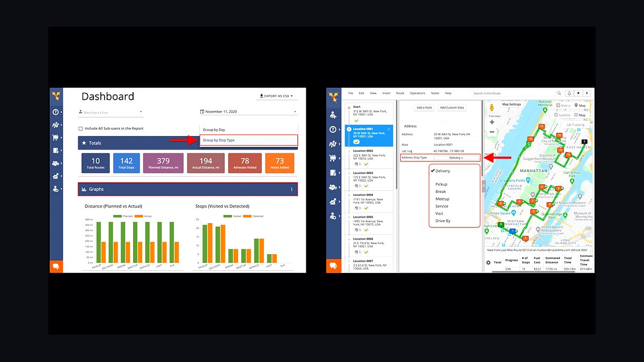This screenshot has width=644, height=362.
Task: Close the Location 0001 stop with its X
Action: 389,129
